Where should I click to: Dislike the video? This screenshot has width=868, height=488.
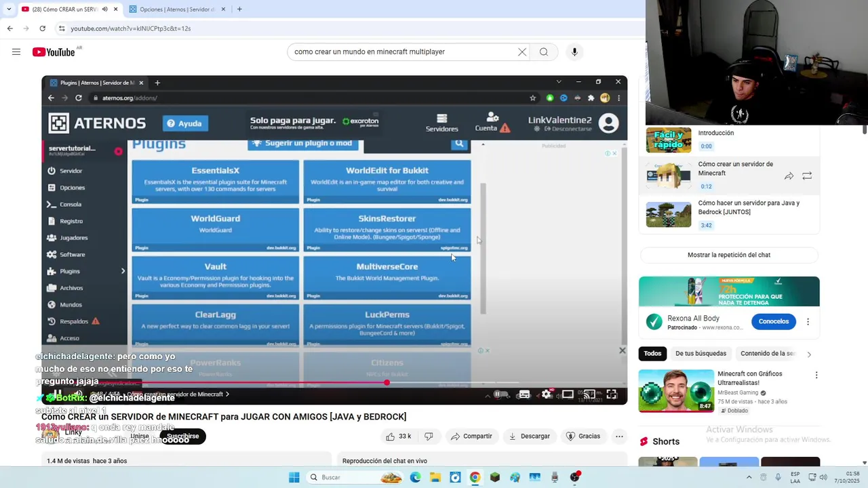tap(429, 436)
